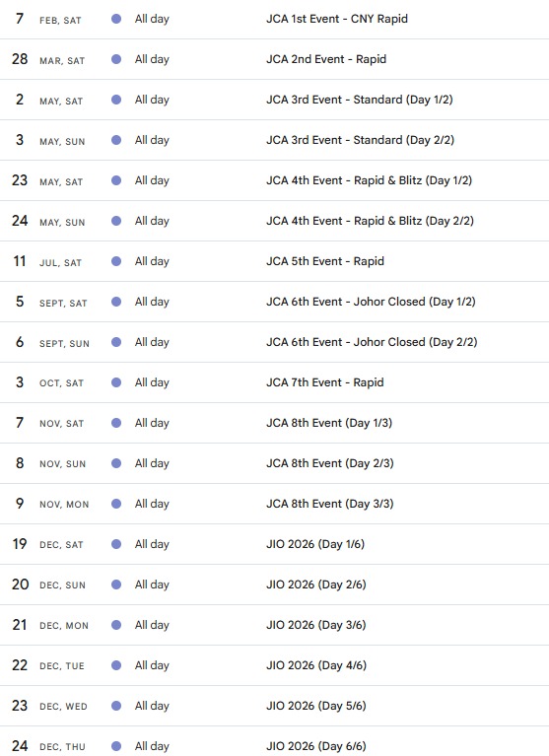Open the JCA 7th Event - Rapid entry

(x=325, y=382)
